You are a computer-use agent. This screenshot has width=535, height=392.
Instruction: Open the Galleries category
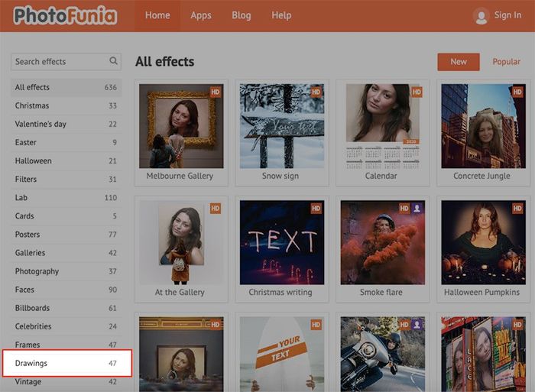[66, 253]
